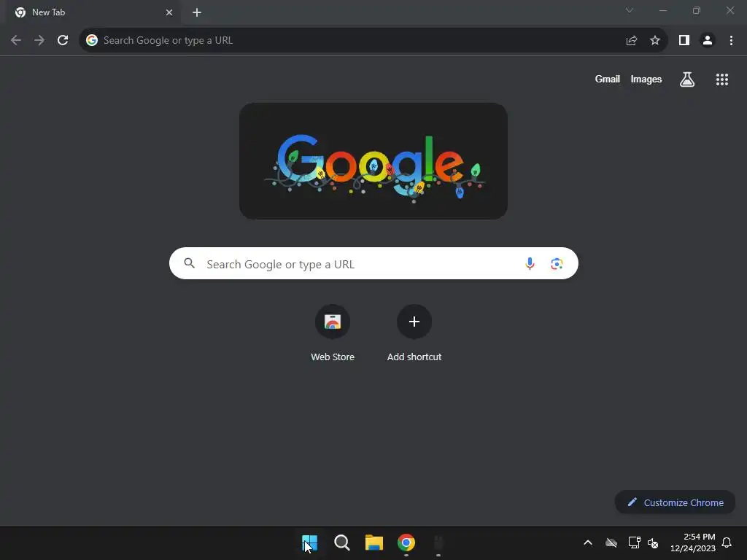Focus the center Google search field
Screen dimensions: 747x560
click(x=373, y=263)
